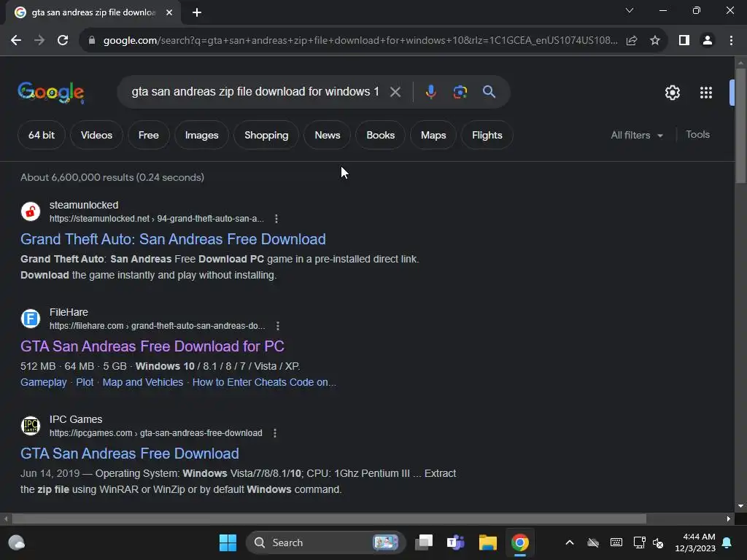Image resolution: width=747 pixels, height=560 pixels.
Task: Click the vertical scrollbar thumb
Action: pos(740,125)
